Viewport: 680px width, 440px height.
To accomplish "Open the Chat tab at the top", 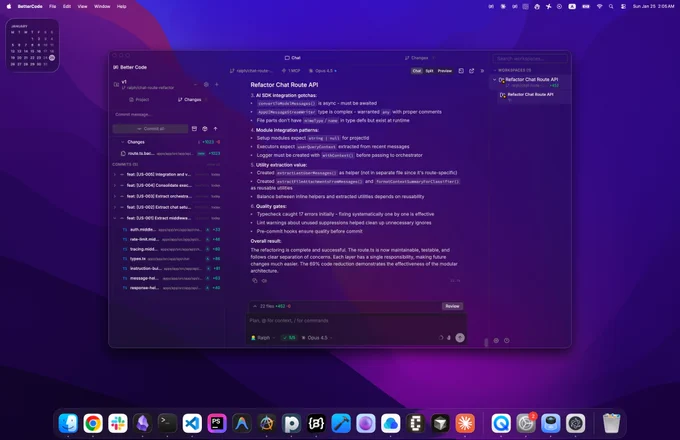I will 293,58.
